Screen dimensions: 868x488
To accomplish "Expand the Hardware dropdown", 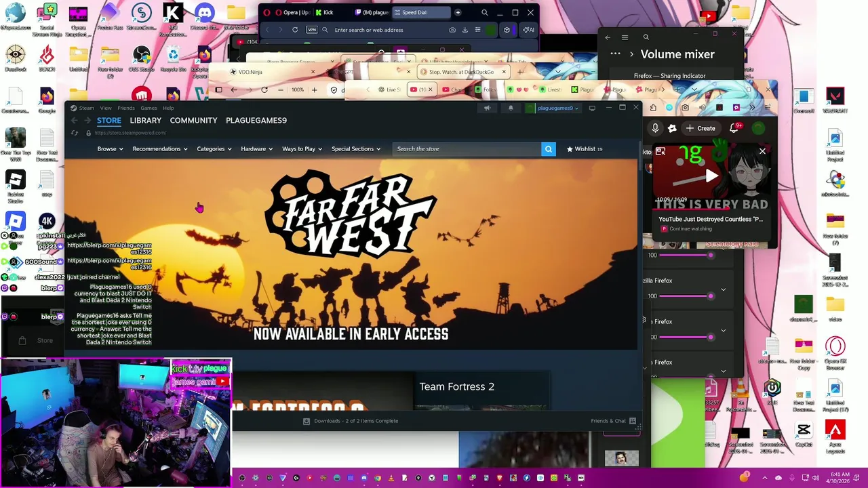I will click(x=256, y=149).
